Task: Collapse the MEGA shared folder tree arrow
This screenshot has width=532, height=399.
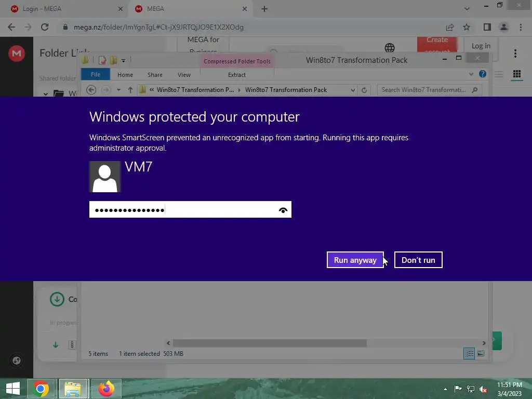Action: [46, 94]
